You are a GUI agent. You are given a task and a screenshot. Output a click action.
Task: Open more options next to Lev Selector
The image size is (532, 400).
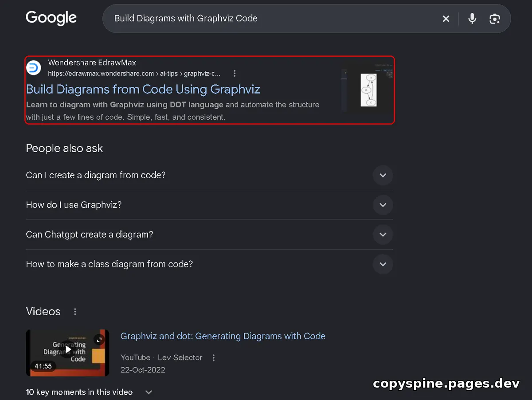point(214,358)
